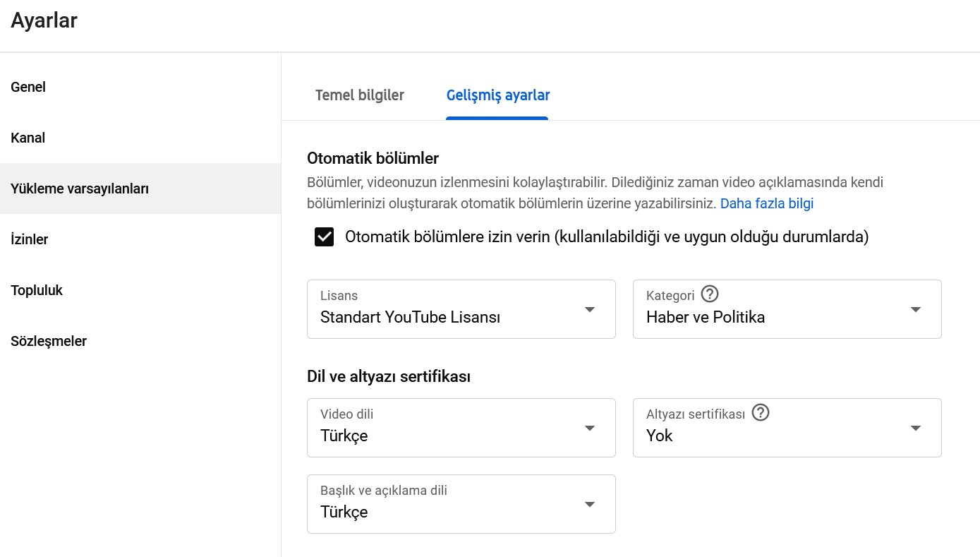This screenshot has width=980, height=557.
Task: Open the Sözleşmeler settings section
Action: [49, 341]
